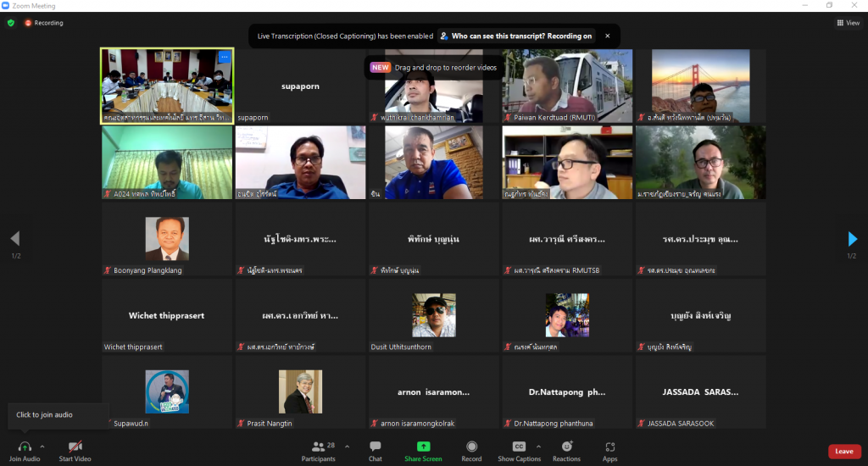
Task: Dismiss the Live Transcription notification
Action: [x=607, y=36]
